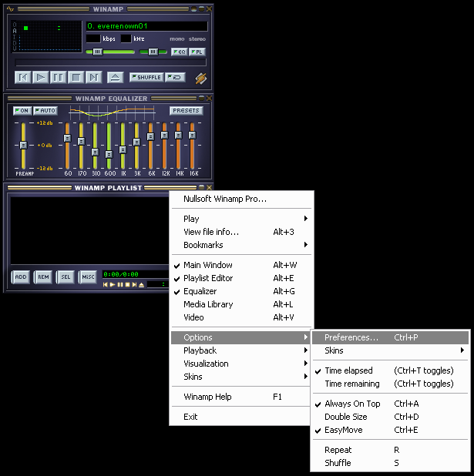Click the Pause button in main window

coord(58,78)
